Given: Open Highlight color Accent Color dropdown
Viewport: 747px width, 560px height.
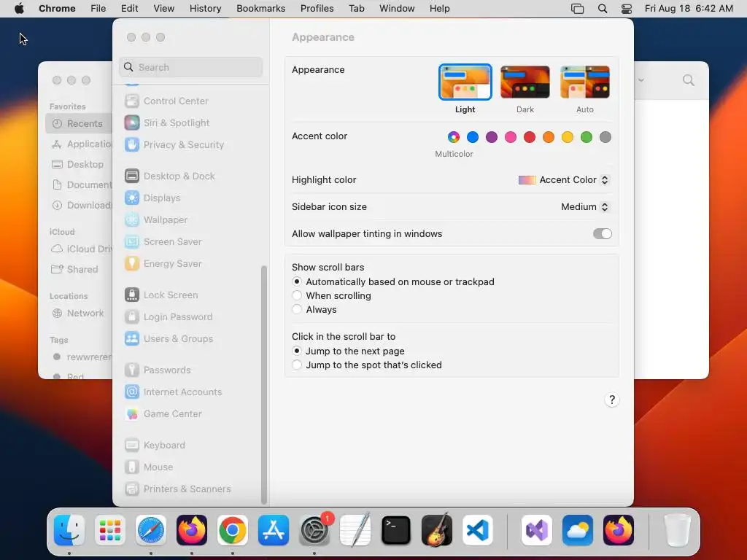Looking at the screenshot, I should click(564, 180).
